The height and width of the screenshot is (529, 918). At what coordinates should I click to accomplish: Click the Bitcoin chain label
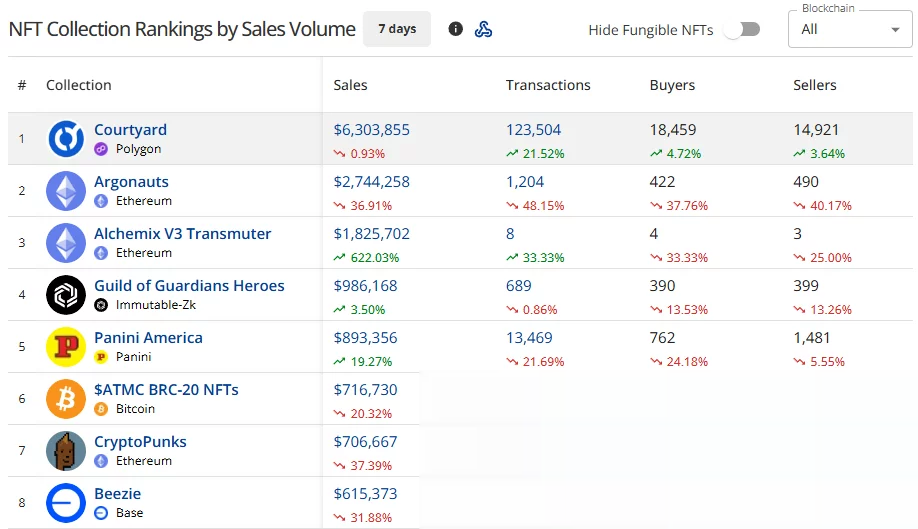135,409
